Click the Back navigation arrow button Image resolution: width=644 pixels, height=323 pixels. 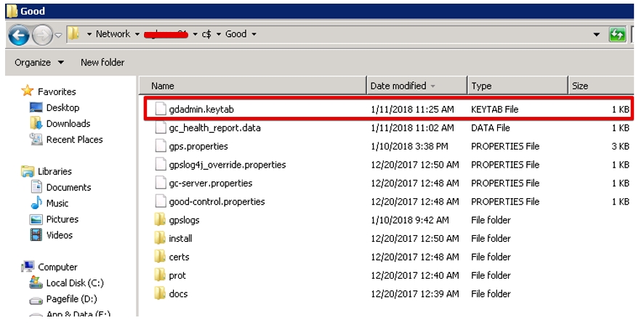[19, 34]
